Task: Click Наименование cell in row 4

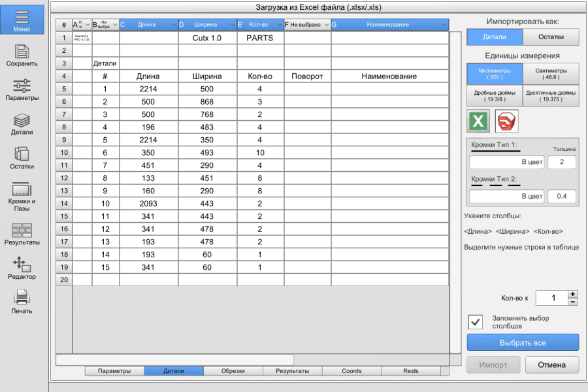Action: 390,76
